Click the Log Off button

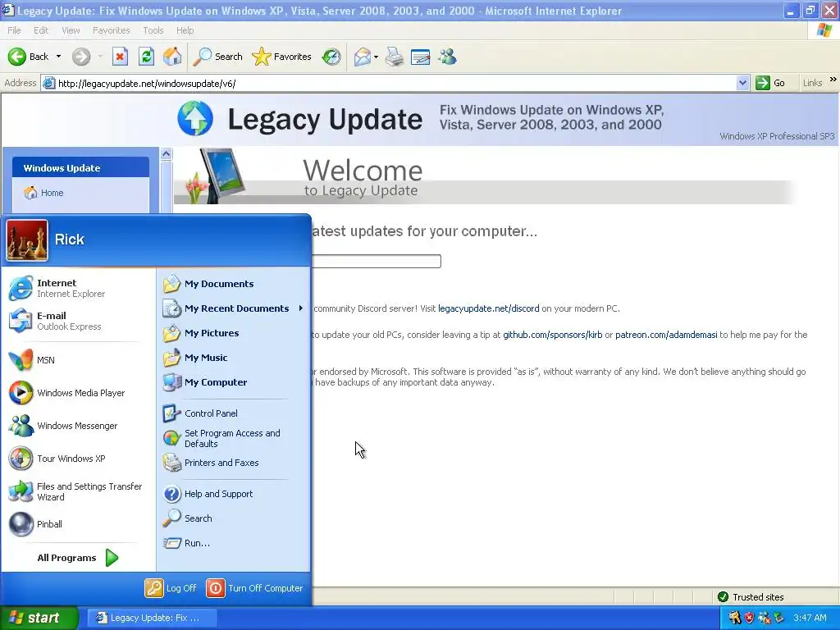(171, 588)
